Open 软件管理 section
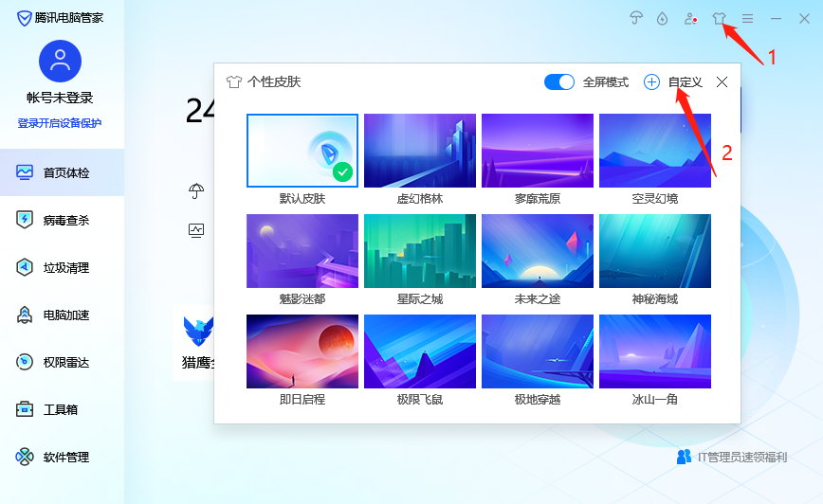Image resolution: width=823 pixels, height=504 pixels. [x=62, y=457]
